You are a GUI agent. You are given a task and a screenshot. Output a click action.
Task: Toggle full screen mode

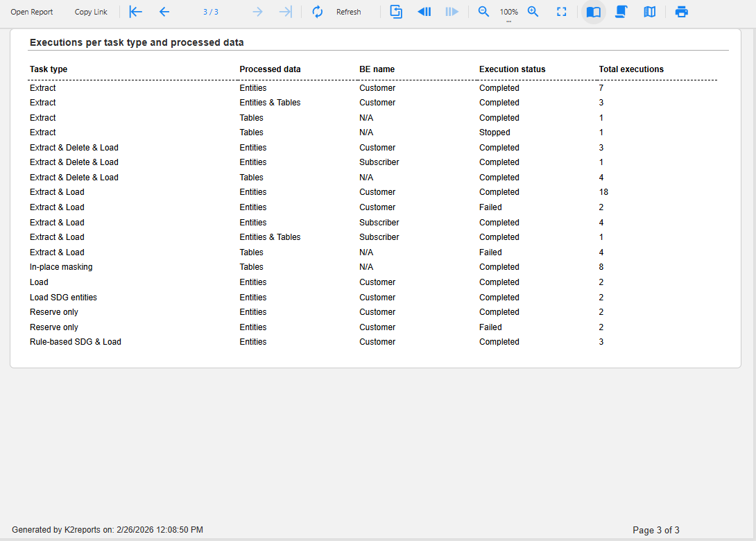click(562, 12)
